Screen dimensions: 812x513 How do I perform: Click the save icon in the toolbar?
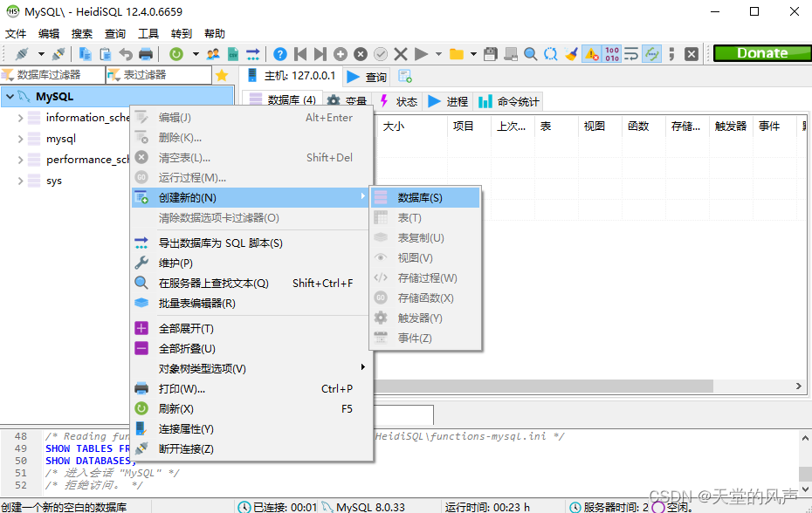pos(490,53)
